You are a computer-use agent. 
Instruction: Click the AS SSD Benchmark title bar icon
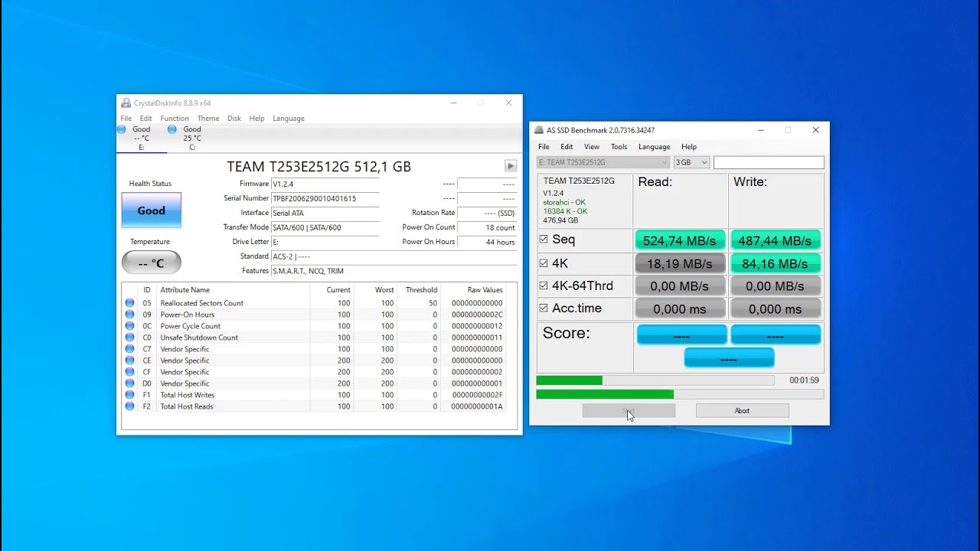(x=539, y=130)
